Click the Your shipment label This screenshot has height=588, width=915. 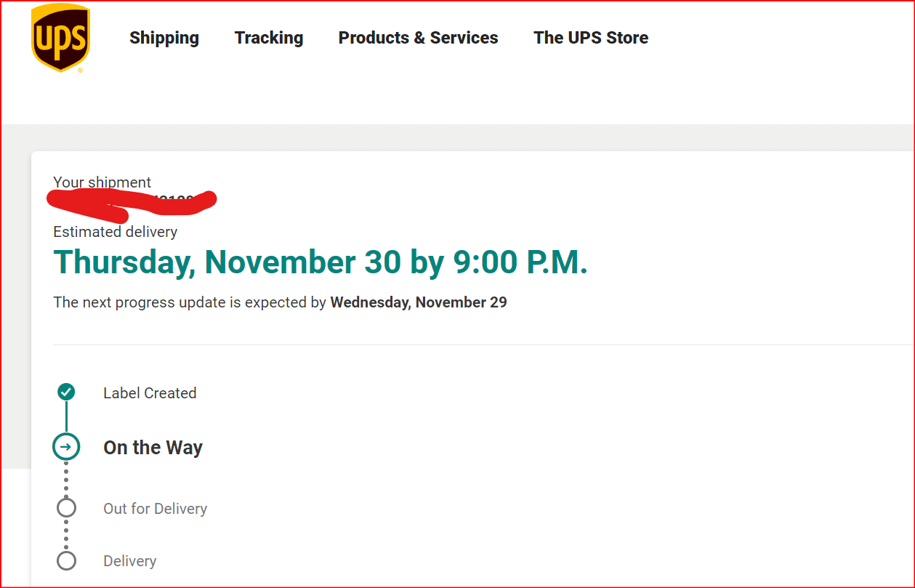point(102,182)
